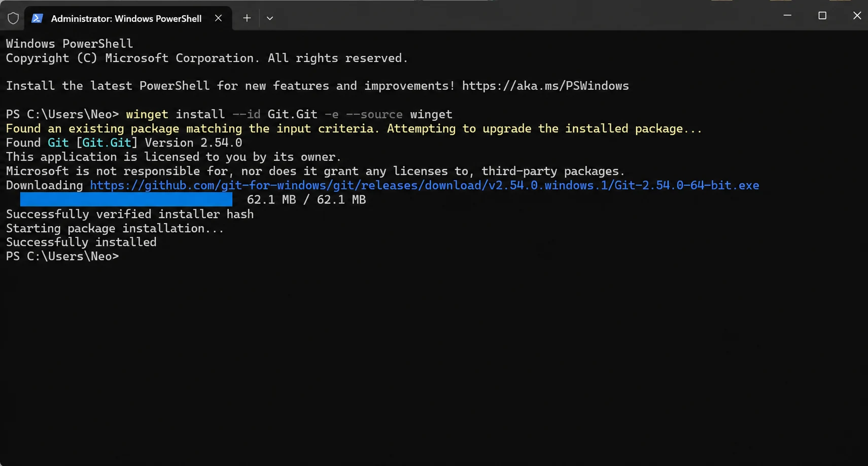The width and height of the screenshot is (868, 466).
Task: Expand the new tab profile dropdown
Action: click(270, 18)
